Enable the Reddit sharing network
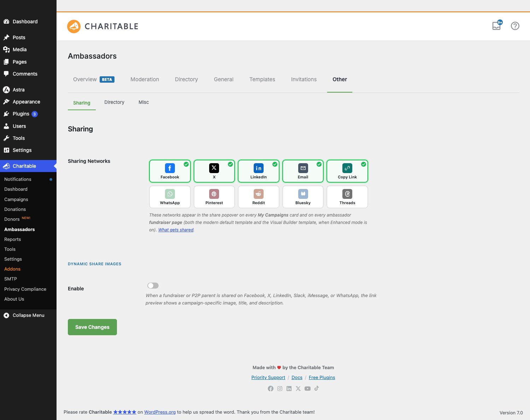Image resolution: width=530 pixels, height=420 pixels. click(x=259, y=197)
